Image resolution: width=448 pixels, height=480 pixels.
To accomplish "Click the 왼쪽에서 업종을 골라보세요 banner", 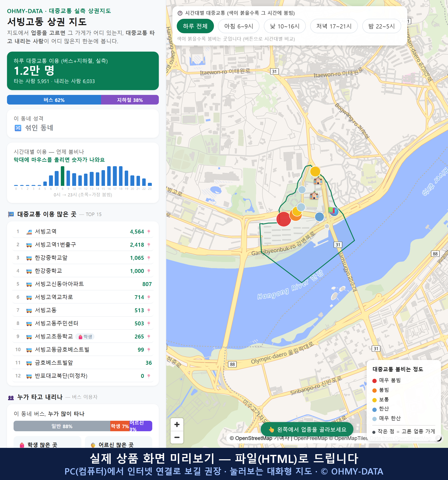I will (x=307, y=429).
